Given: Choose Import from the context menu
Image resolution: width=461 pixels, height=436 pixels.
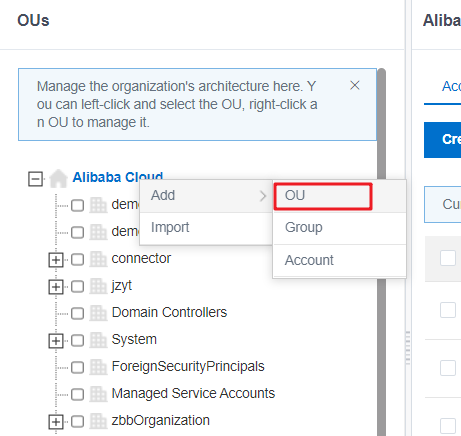Looking at the screenshot, I should tap(206, 228).
